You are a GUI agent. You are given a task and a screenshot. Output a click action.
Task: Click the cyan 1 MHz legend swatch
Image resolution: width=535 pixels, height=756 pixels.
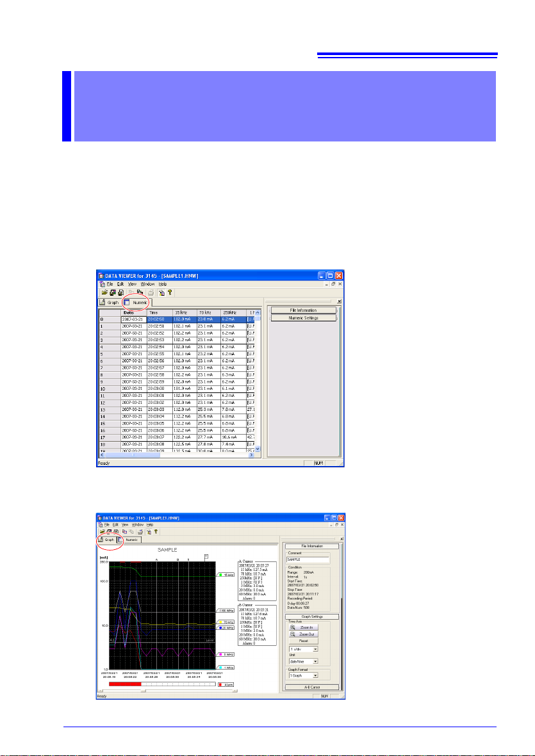coord(220,667)
